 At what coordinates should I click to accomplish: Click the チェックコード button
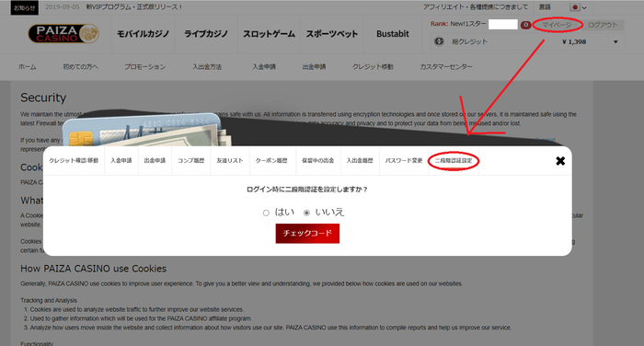[x=307, y=234]
